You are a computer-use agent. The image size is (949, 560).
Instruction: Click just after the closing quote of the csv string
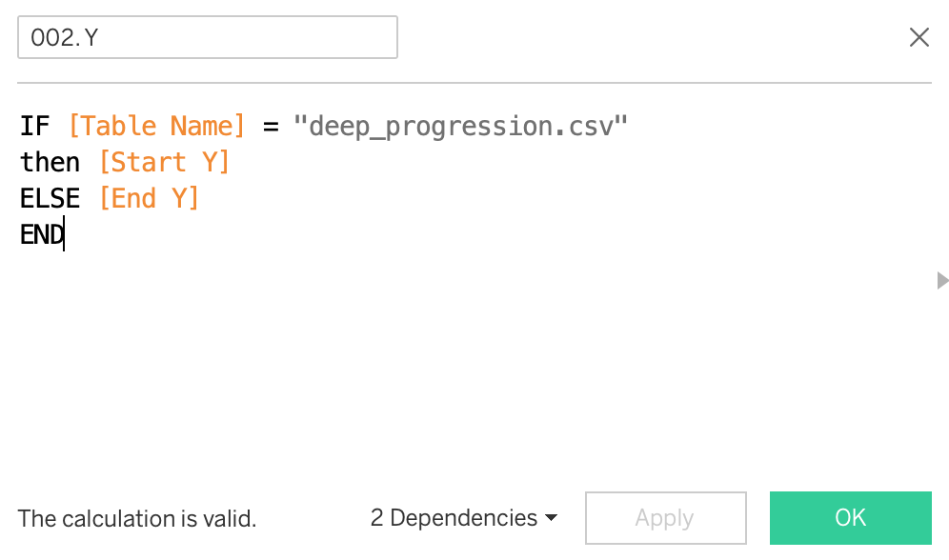pos(632,126)
